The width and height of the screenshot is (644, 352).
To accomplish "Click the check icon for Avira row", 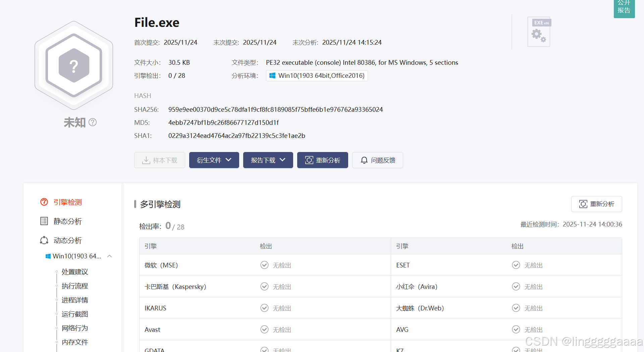I will pos(516,287).
